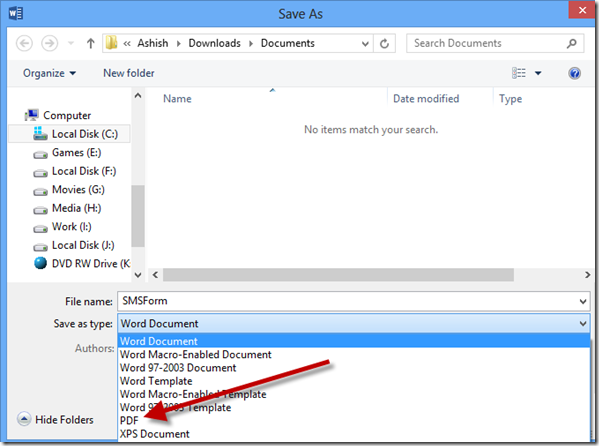Choose Word 97-2003 Document type
Viewport: 599px width, 446px height.
[178, 368]
